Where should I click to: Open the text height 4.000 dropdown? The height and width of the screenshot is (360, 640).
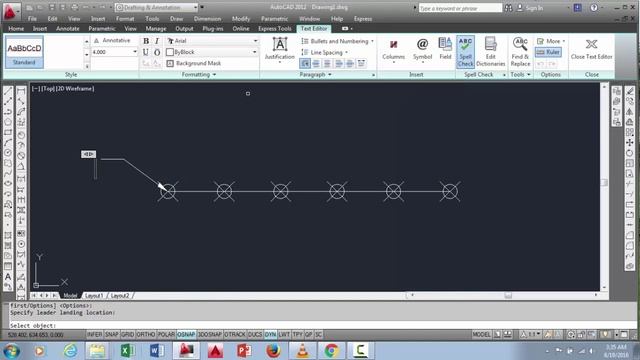(x=135, y=52)
